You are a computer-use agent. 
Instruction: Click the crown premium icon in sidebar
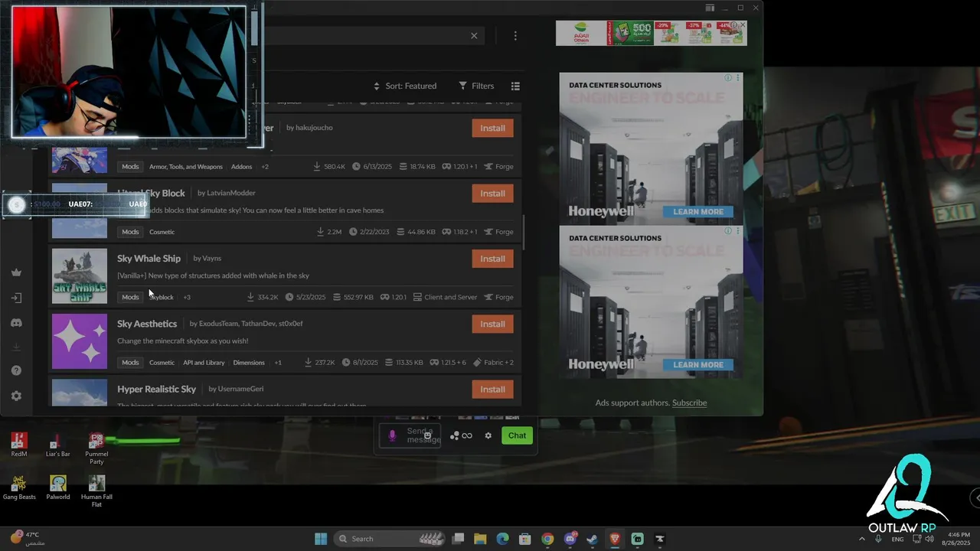(16, 272)
